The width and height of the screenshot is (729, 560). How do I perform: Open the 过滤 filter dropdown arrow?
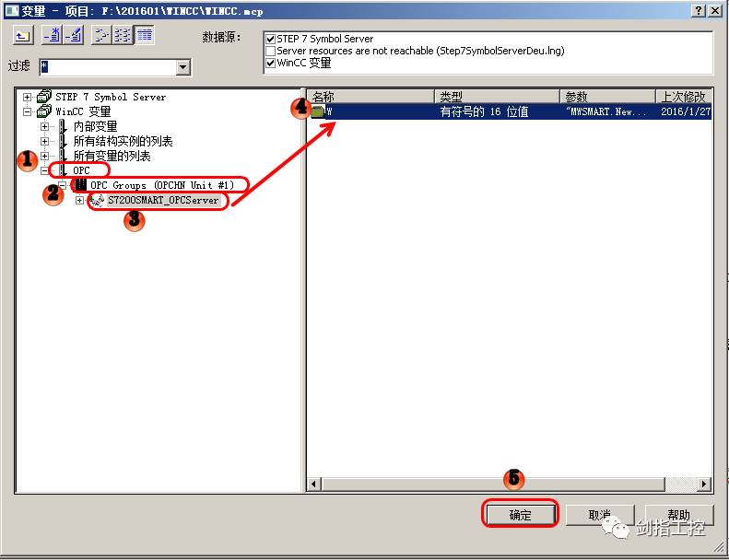coord(183,67)
